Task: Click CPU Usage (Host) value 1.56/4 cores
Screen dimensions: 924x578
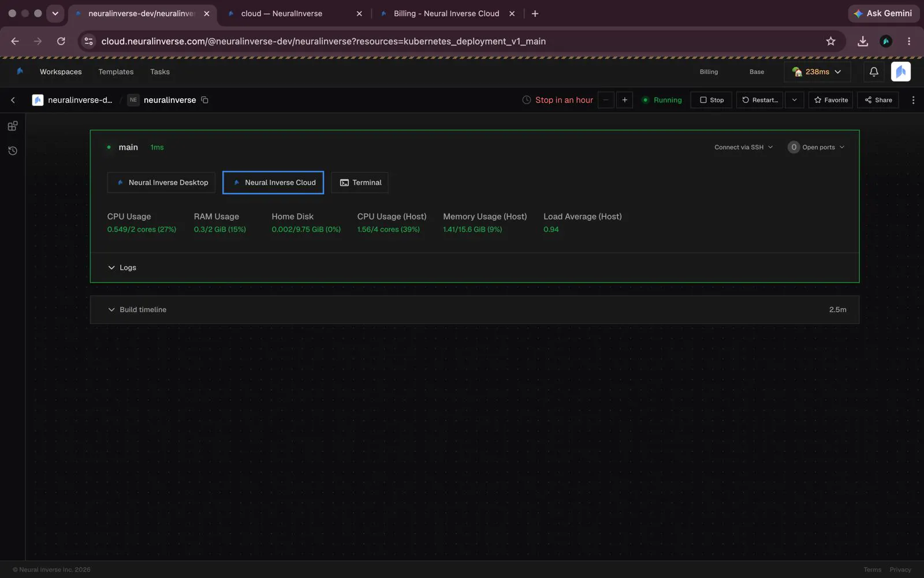Action: pyautogui.click(x=389, y=229)
